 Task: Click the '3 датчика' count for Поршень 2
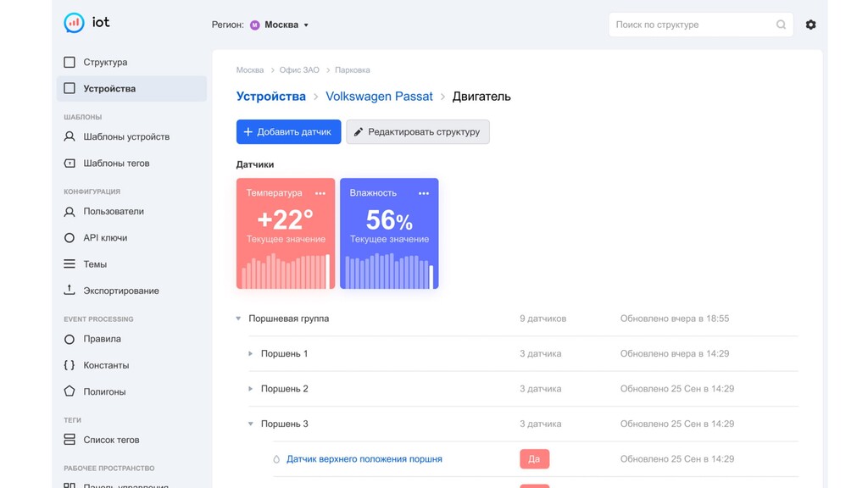540,389
